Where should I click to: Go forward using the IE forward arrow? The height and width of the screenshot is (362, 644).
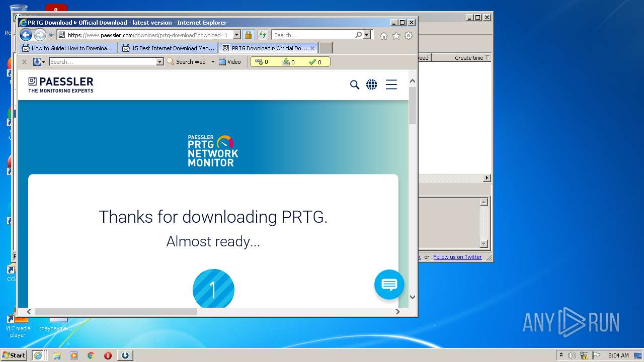click(40, 35)
